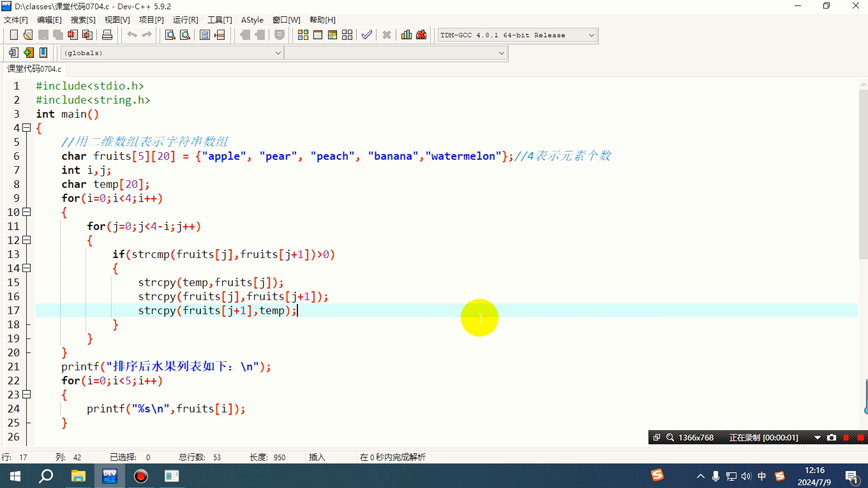Click the editor vertical scrollbar thumb

pyautogui.click(x=863, y=174)
